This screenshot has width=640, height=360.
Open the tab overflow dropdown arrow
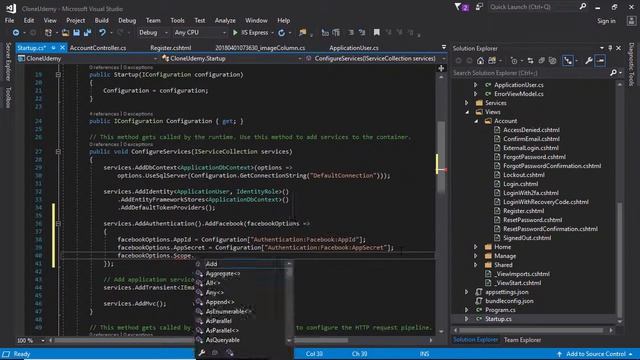444,47
